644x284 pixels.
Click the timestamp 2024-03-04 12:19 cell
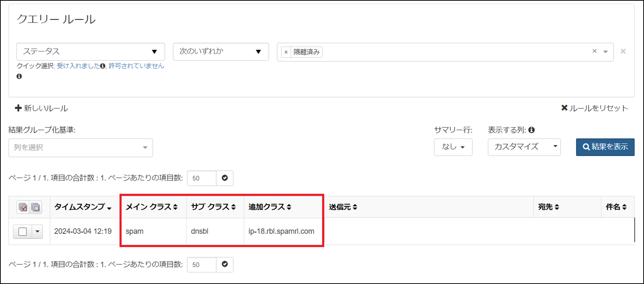tap(83, 231)
